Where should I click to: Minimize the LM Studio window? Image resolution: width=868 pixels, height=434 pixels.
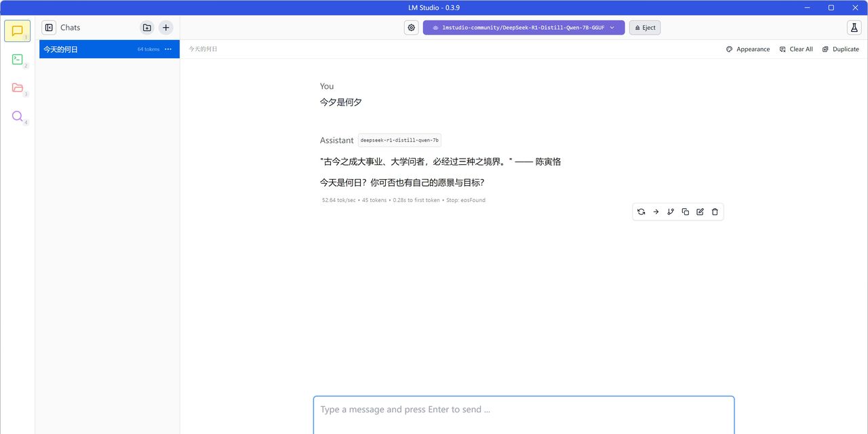coord(807,7)
